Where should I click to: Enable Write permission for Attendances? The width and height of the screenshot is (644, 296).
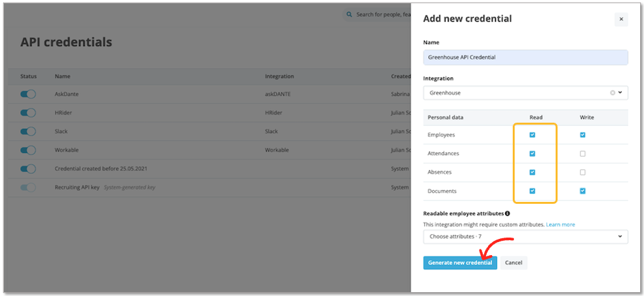click(x=582, y=154)
